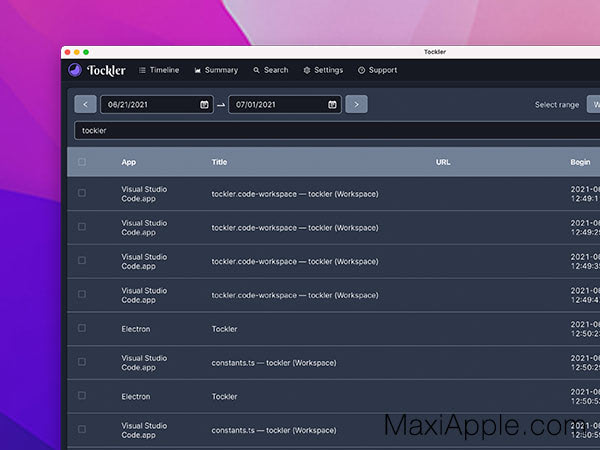Open calendar for end date 07/01/2021
Image resolution: width=600 pixels, height=450 pixels.
(332, 104)
